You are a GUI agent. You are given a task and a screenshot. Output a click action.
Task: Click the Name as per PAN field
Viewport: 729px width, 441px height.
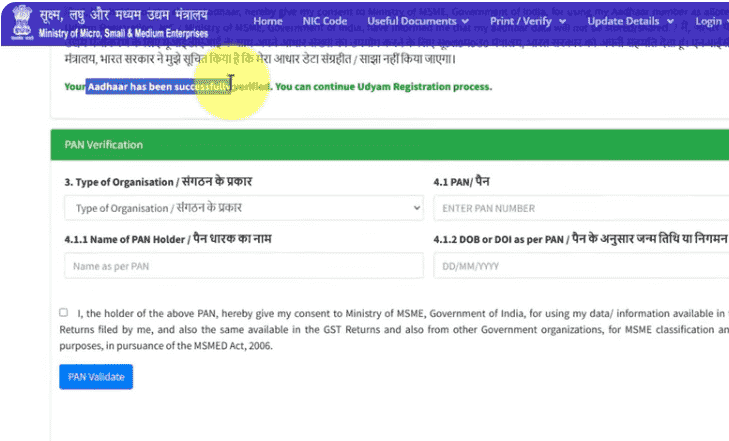(243, 266)
